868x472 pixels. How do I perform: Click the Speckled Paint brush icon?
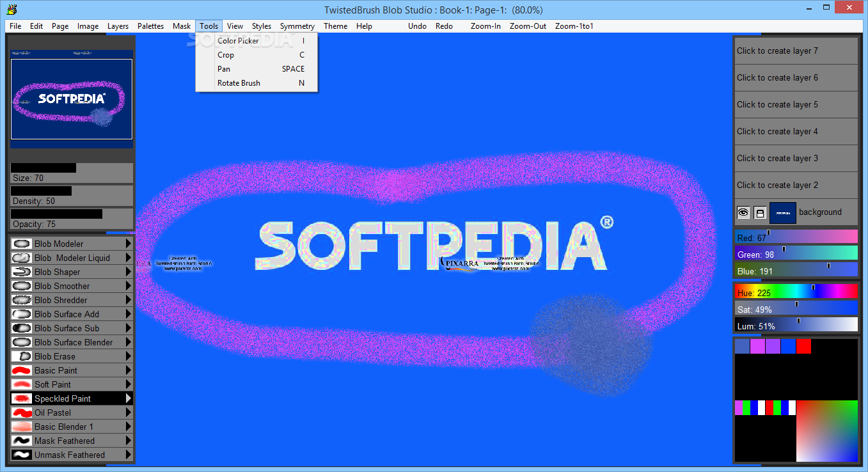22,398
